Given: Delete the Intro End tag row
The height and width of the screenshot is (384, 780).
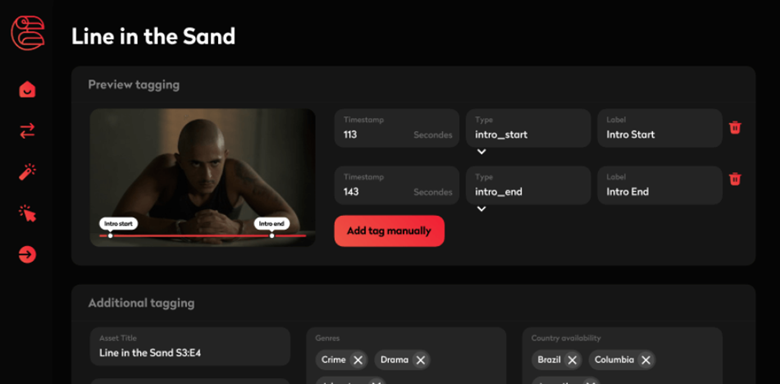Looking at the screenshot, I should (x=735, y=179).
